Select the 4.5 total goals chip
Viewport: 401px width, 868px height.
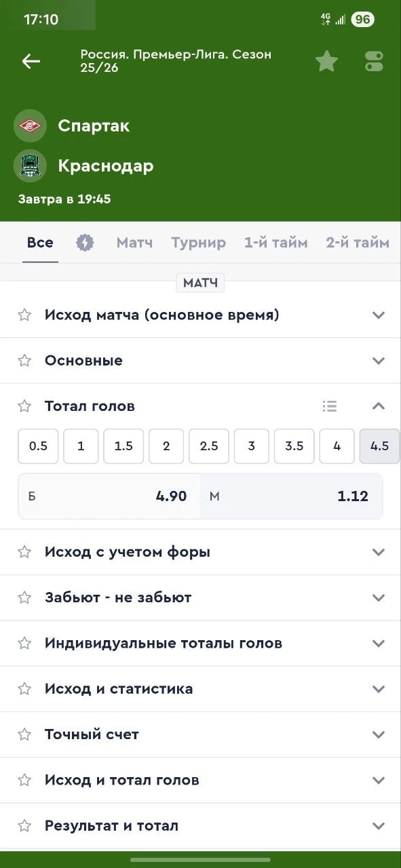coord(379,446)
